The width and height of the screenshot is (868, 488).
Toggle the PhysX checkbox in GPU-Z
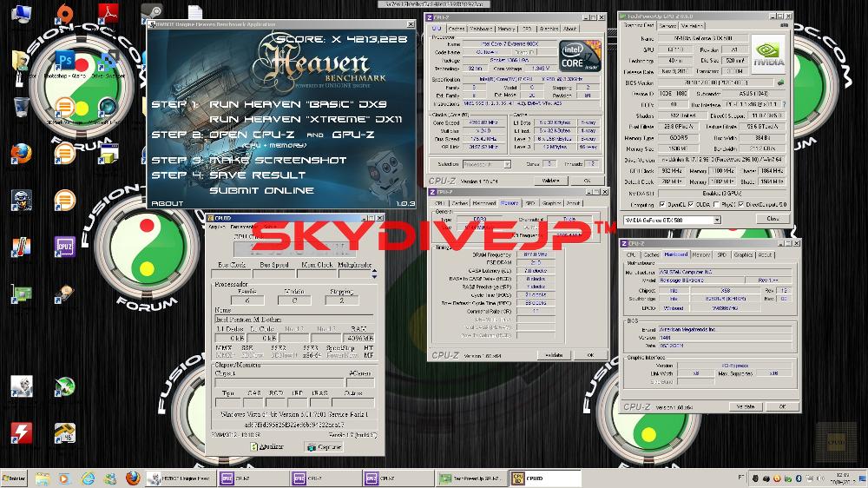(x=716, y=204)
